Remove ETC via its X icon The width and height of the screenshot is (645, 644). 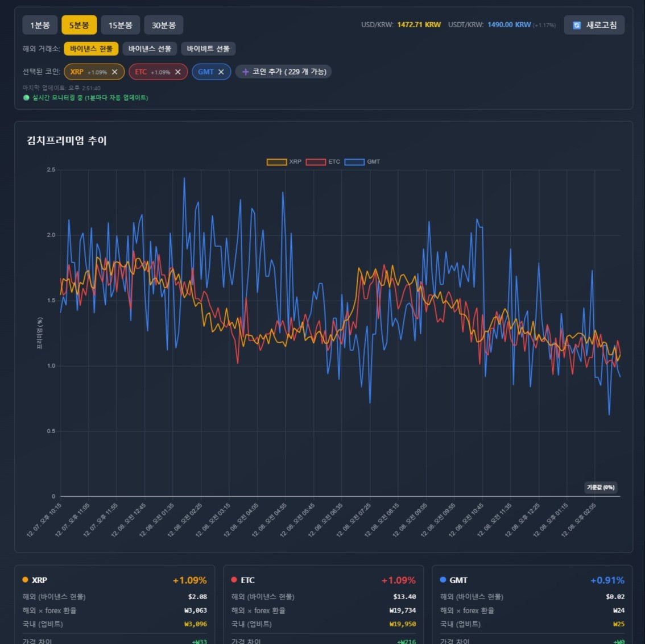[x=177, y=72]
